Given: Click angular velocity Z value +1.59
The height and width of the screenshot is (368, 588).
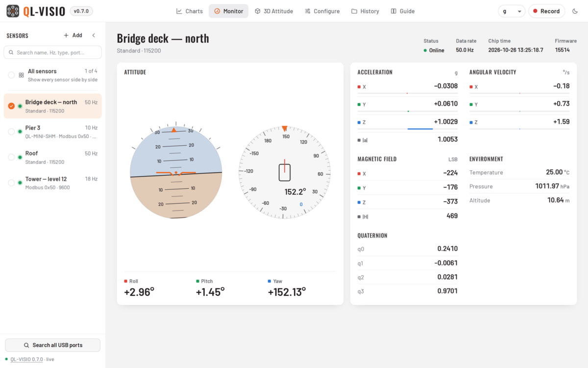Looking at the screenshot, I should coord(562,122).
